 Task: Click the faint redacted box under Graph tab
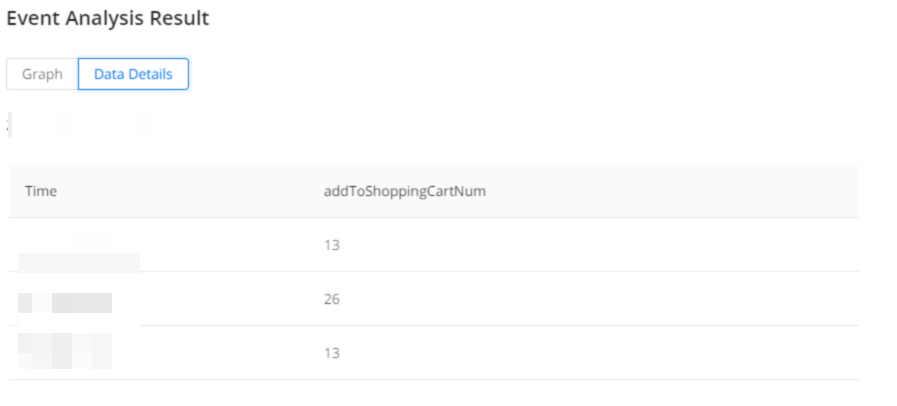[x=62, y=122]
